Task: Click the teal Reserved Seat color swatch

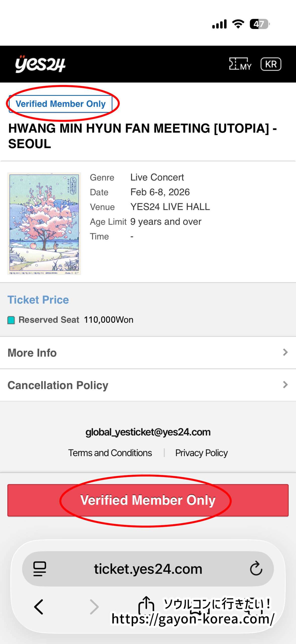Action: (x=11, y=320)
